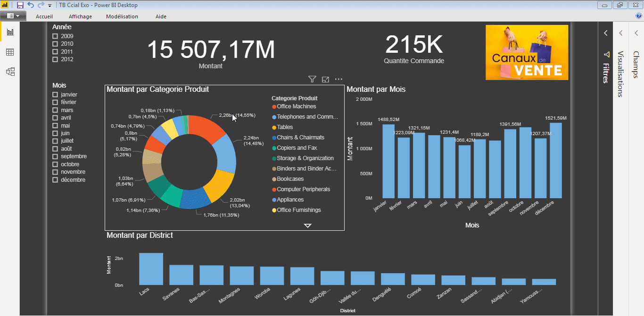Click the Filtres pane funnel icon
Image resolution: width=644 pixels, height=316 pixels.
pos(606,54)
